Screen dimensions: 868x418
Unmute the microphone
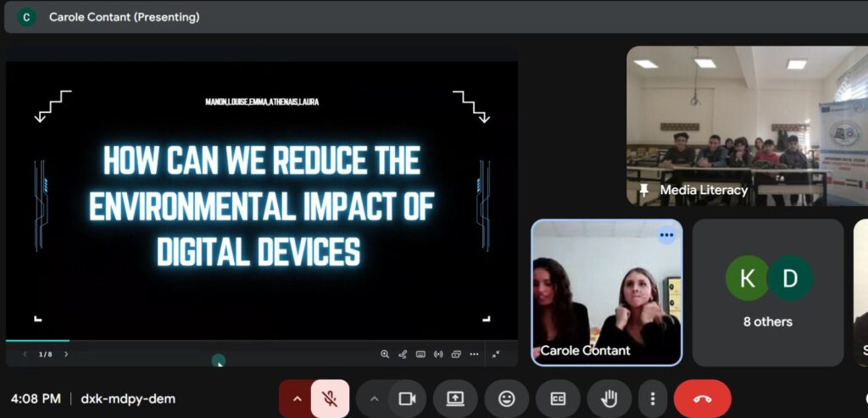[330, 398]
